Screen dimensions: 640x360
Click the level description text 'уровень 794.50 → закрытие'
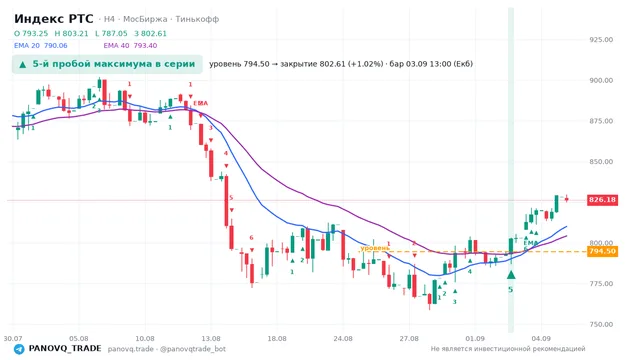click(259, 64)
